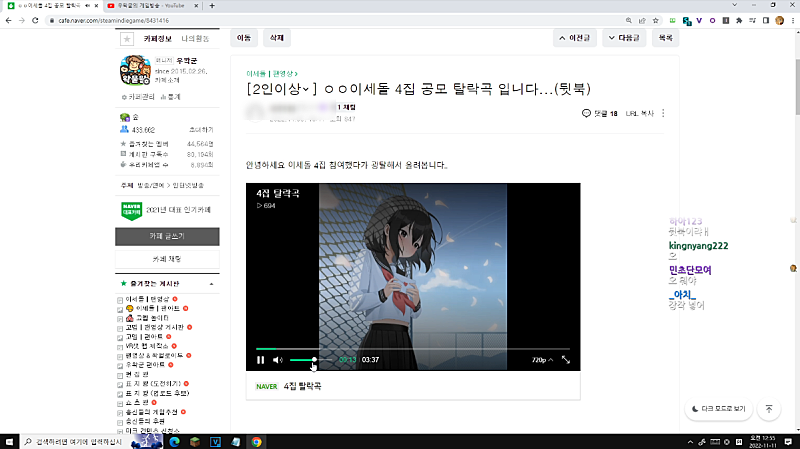Open the Windows Start menu
The height and width of the screenshot is (449, 800).
(x=9, y=442)
